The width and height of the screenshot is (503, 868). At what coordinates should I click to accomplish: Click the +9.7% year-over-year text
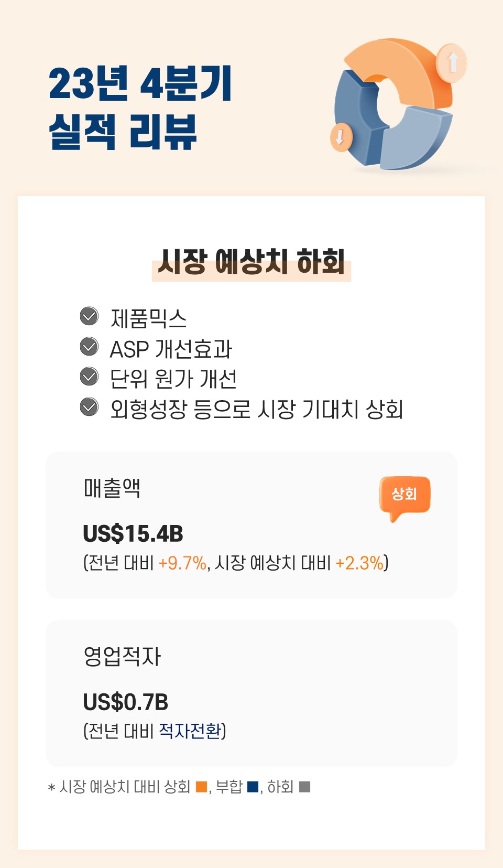tap(182, 563)
